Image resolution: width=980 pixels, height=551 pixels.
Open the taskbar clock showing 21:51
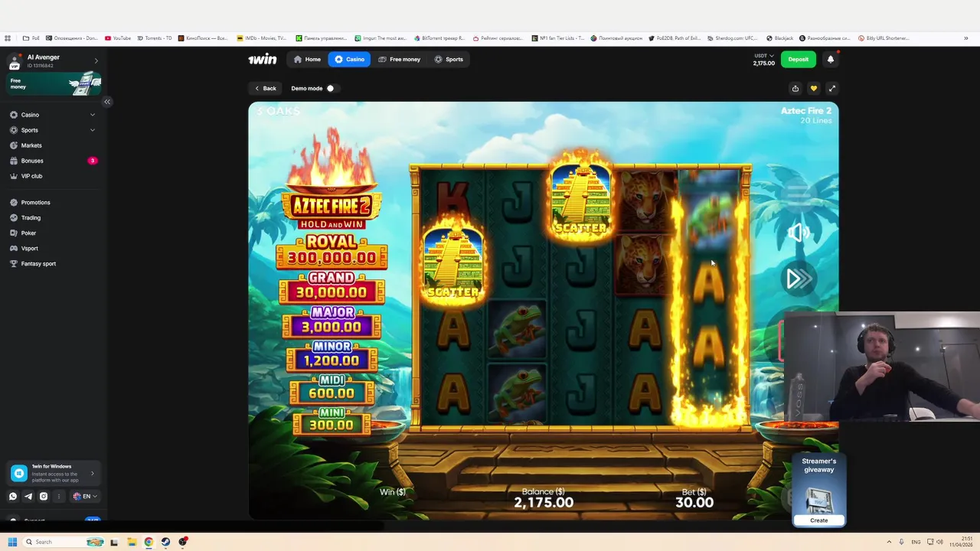coord(962,542)
